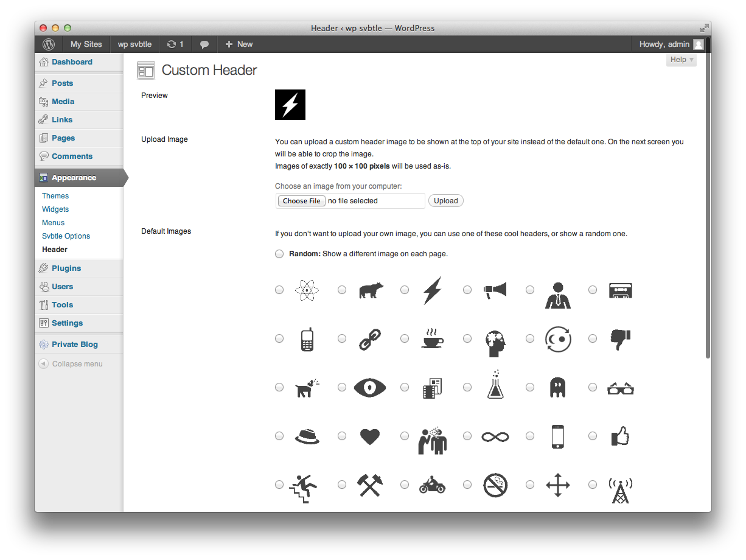
Task: Click the thumbs down header image
Action: pyautogui.click(x=621, y=339)
